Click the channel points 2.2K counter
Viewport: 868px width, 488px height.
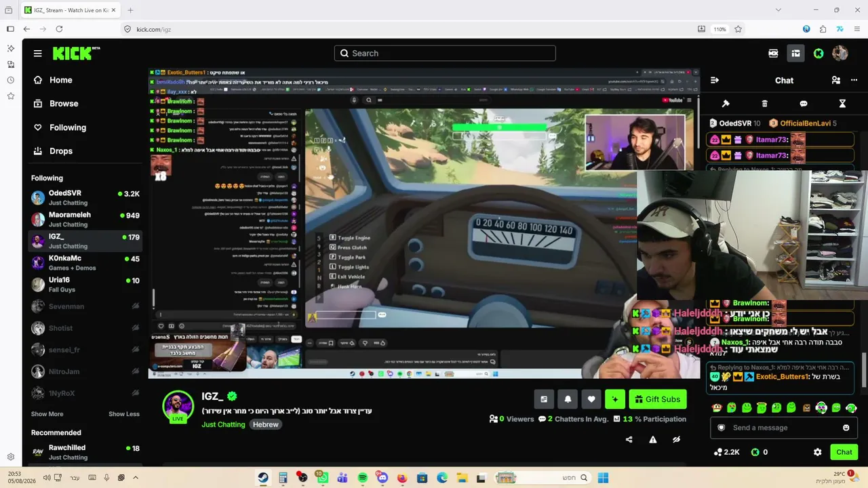pyautogui.click(x=726, y=452)
